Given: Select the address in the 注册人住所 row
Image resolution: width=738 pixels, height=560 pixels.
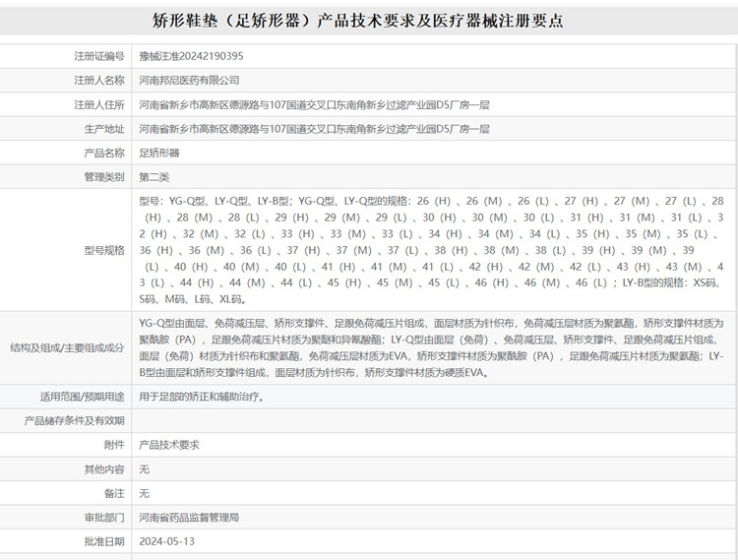Looking at the screenshot, I should pos(314,105).
